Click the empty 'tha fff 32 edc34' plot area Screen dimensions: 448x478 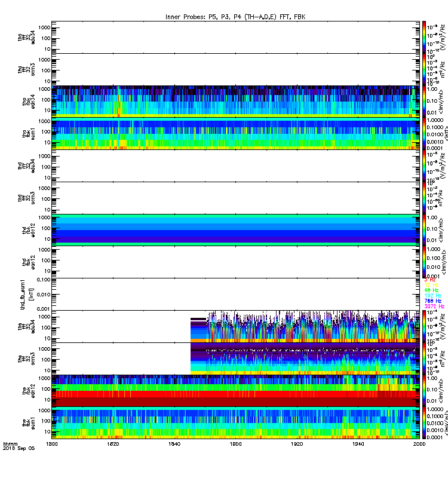point(235,37)
